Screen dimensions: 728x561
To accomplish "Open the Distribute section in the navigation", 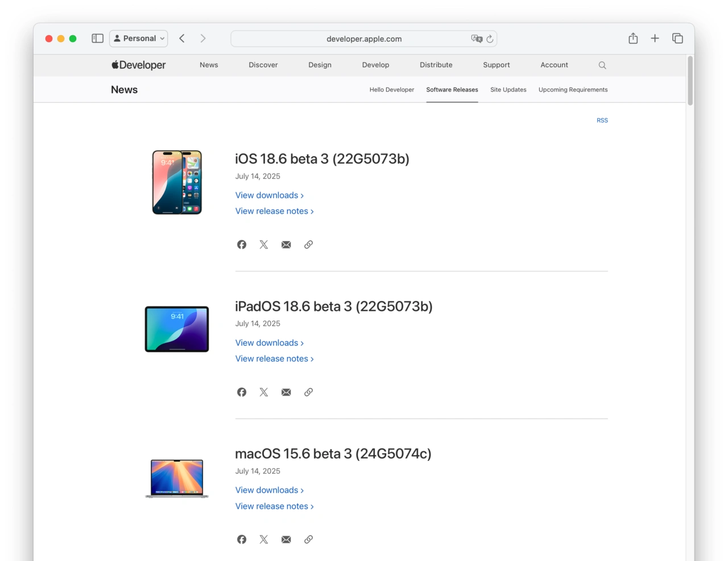I will (436, 65).
